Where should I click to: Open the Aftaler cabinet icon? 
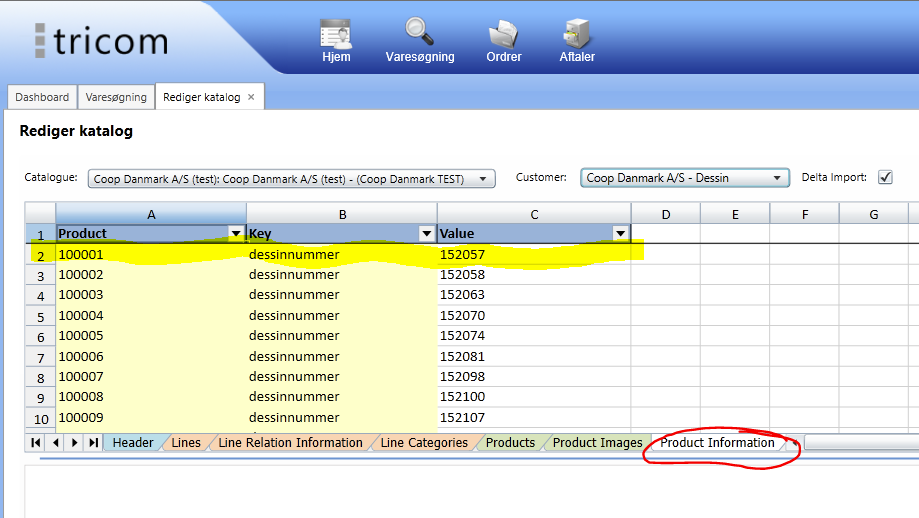577,40
